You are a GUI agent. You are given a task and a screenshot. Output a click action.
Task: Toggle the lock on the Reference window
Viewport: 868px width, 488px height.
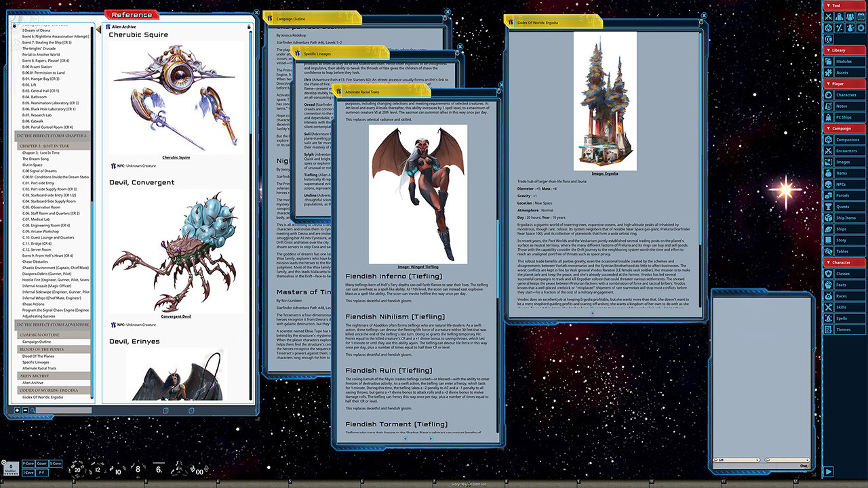[x=249, y=26]
